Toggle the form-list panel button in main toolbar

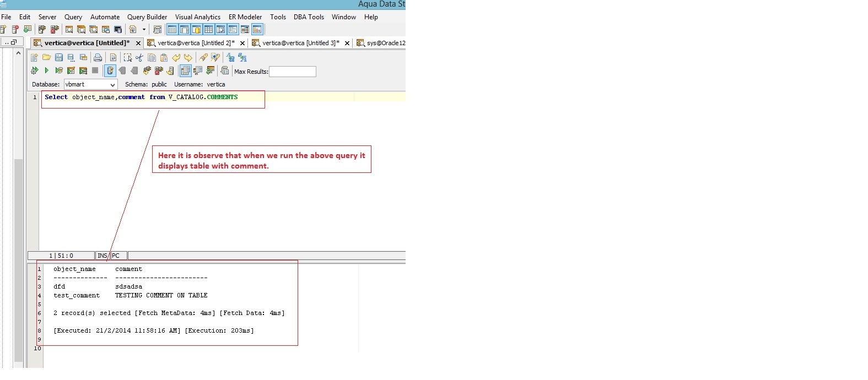(x=233, y=29)
